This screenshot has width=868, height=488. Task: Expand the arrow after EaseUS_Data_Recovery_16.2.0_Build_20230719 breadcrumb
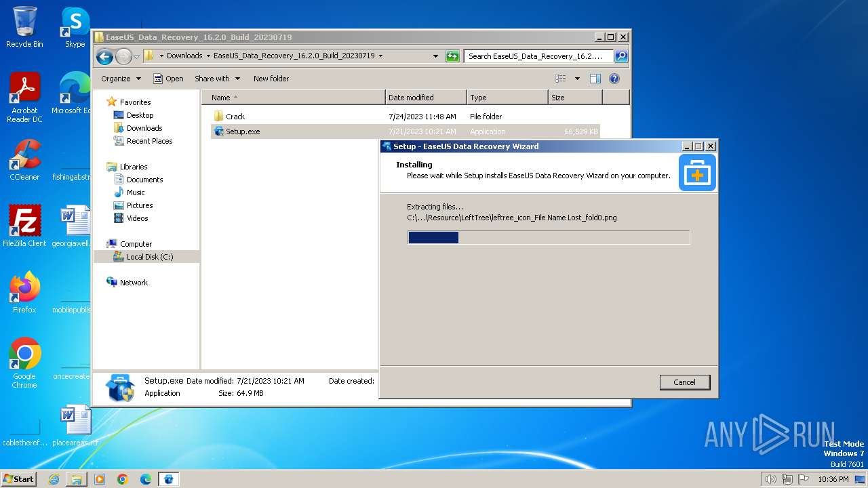pyautogui.click(x=380, y=56)
